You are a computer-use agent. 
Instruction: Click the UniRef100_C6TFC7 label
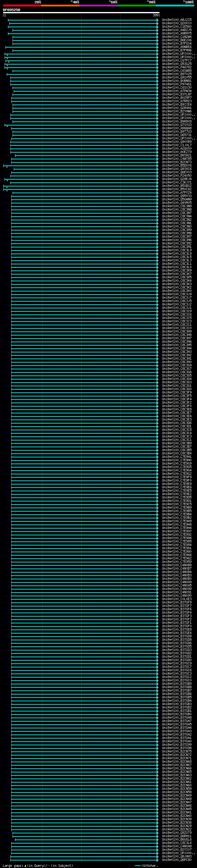[x=177, y=61]
